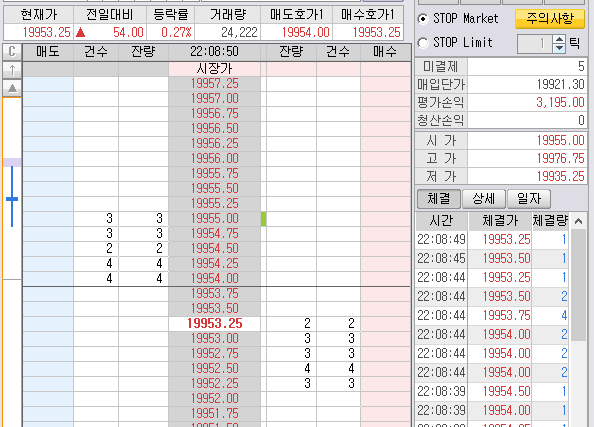The width and height of the screenshot is (594, 427).
Task: Click price 19951.75 in order ladder
Action: point(214,413)
